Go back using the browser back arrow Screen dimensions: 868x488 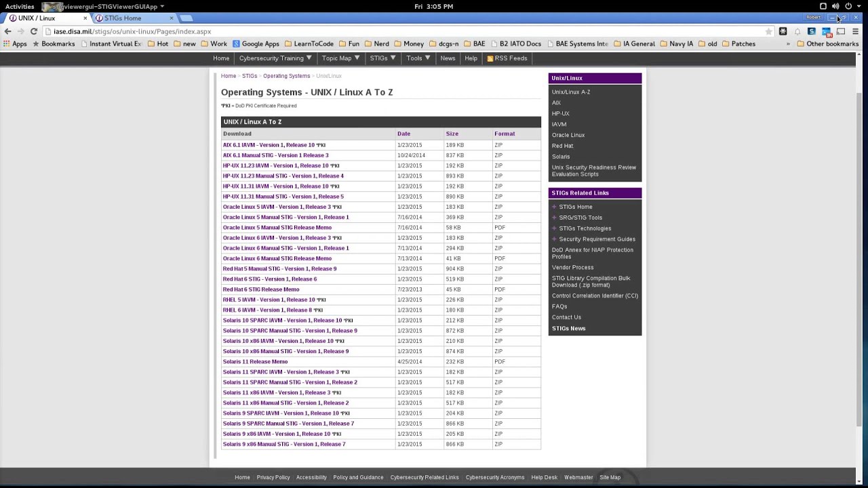[7, 31]
